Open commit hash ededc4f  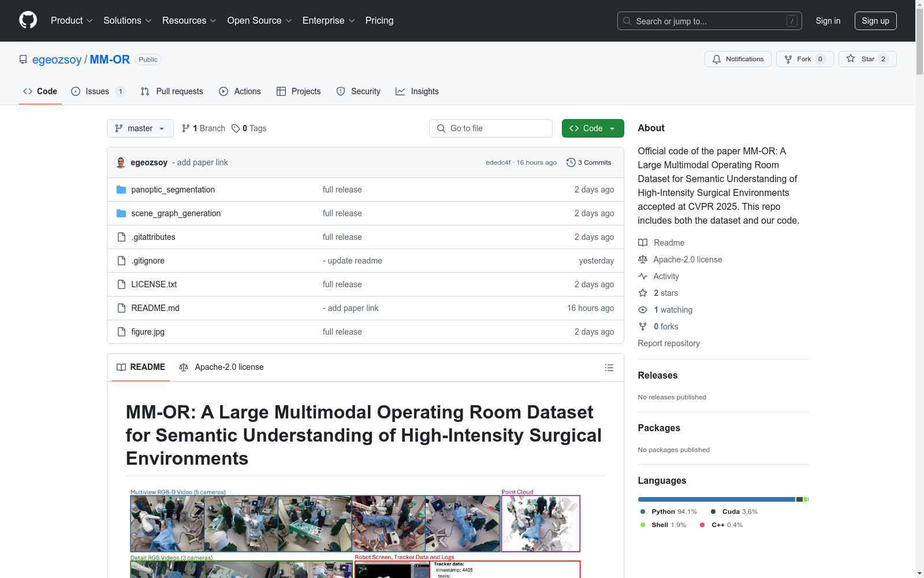pyautogui.click(x=498, y=162)
